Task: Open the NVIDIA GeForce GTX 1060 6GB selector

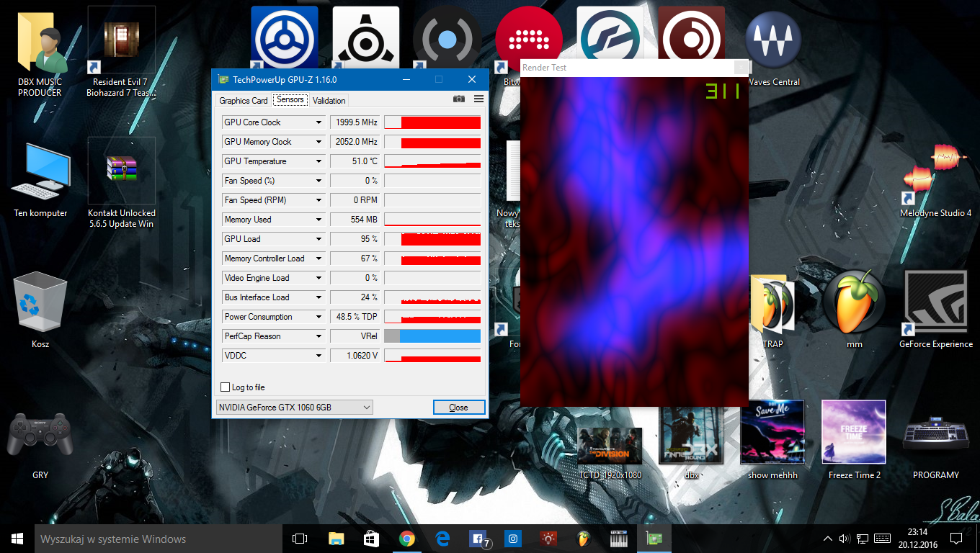Action: tap(295, 408)
